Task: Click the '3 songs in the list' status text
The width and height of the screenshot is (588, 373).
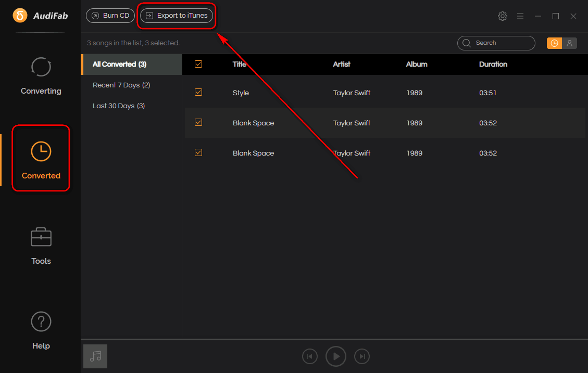Action: point(133,43)
